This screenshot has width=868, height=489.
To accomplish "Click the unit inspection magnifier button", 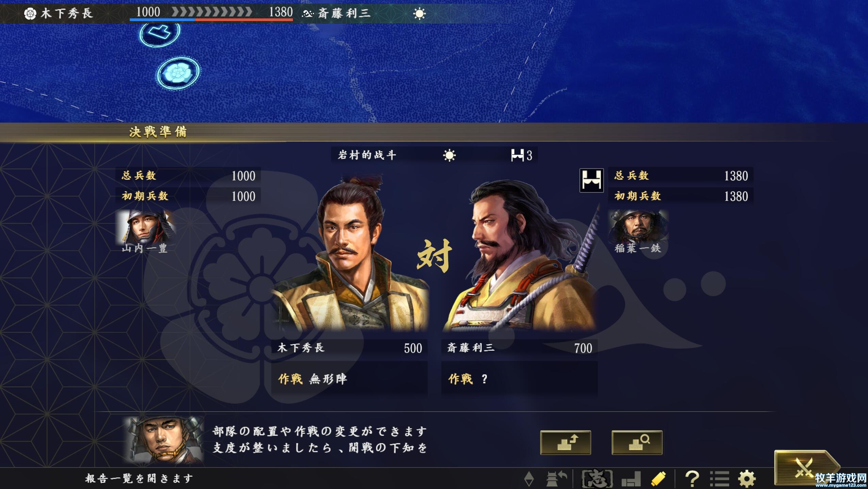I will tap(637, 442).
